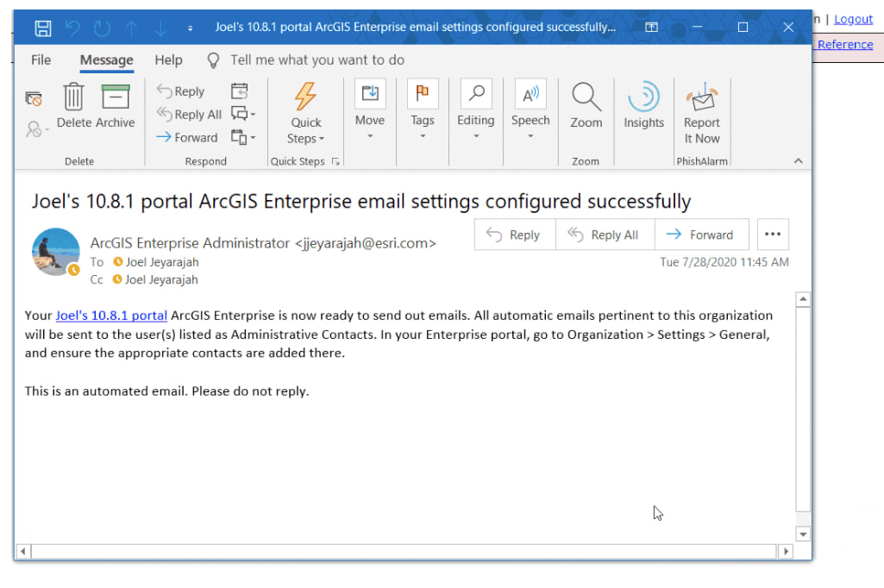The height and width of the screenshot is (588, 884).
Task: Click the text 'This is an automated email'
Action: 106,391
